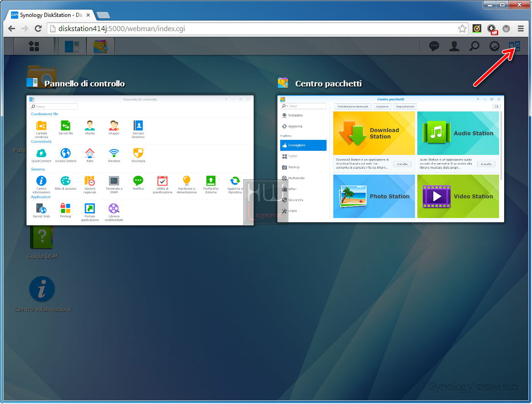Open the Utente icon
This screenshot has width=532, height=404.
tap(90, 128)
